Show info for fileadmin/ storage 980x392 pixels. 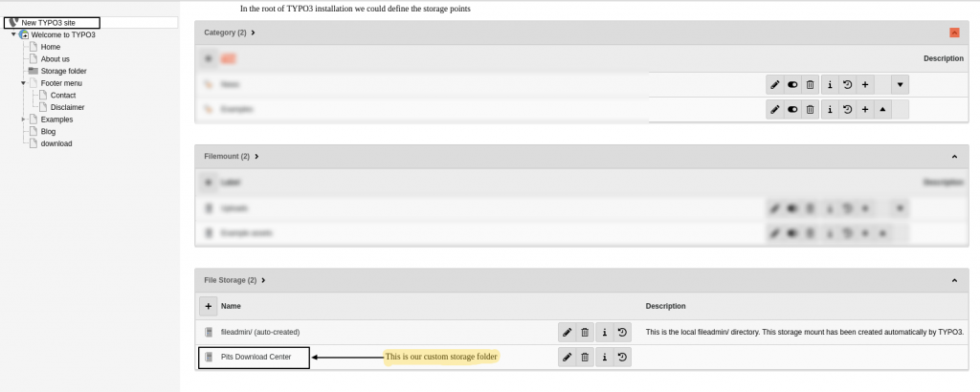604,332
